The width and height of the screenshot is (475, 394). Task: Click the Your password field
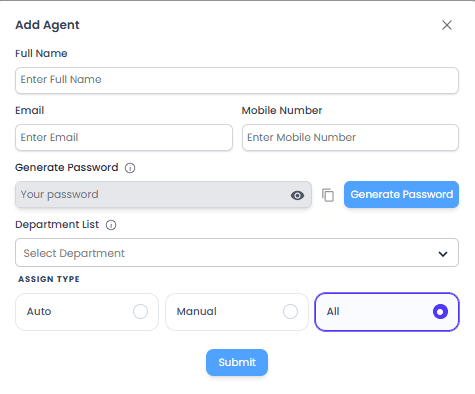(x=163, y=195)
